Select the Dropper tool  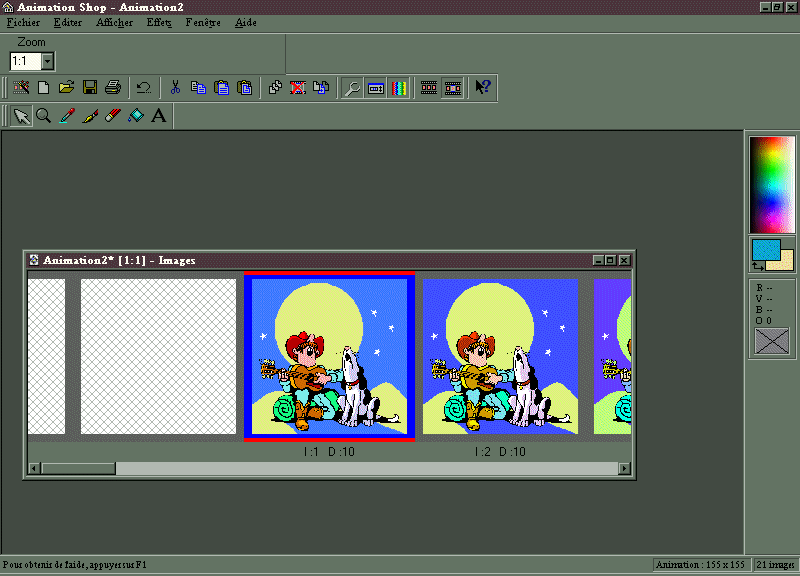coord(67,116)
